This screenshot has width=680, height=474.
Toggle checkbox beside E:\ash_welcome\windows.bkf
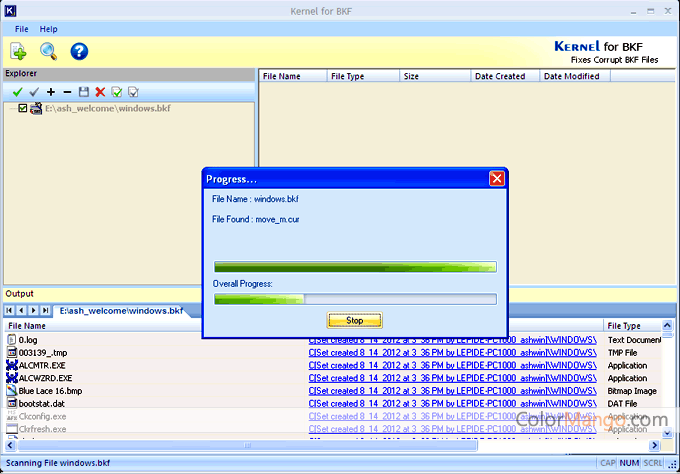coord(24,108)
